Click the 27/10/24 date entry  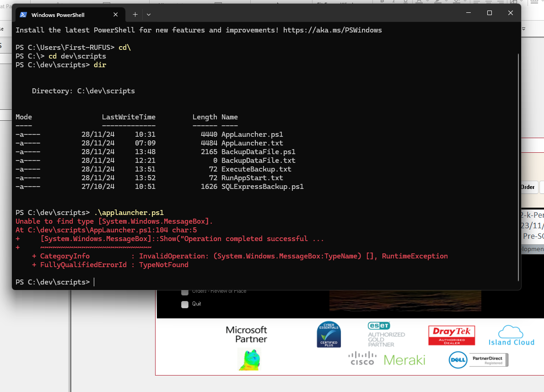click(98, 187)
